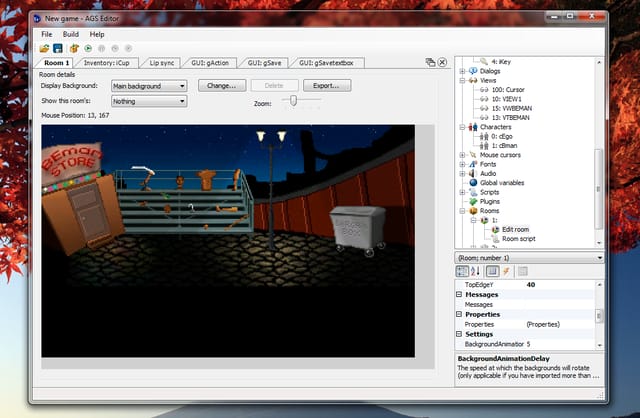640x418 pixels.
Task: Collapse the Messages property category
Action: [459, 294]
